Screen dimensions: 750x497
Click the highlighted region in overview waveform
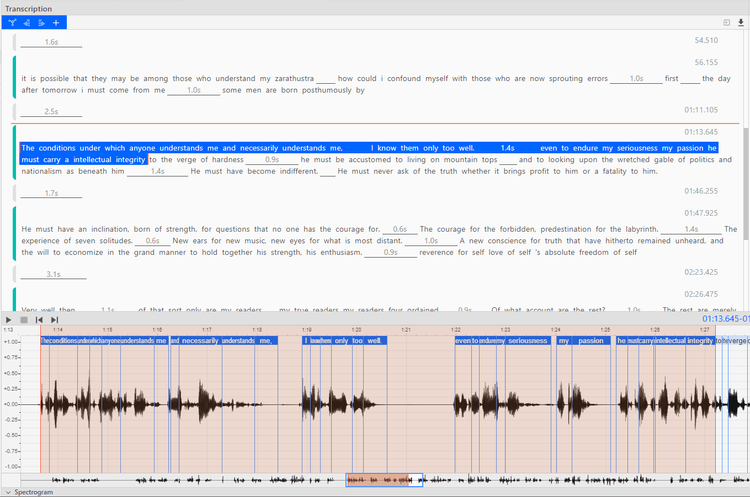click(x=378, y=480)
